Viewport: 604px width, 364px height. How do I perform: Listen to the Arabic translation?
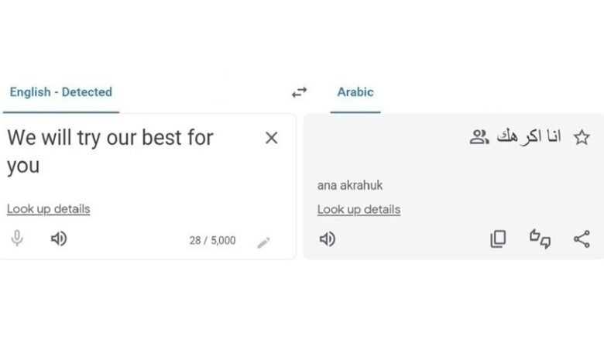[328, 239]
